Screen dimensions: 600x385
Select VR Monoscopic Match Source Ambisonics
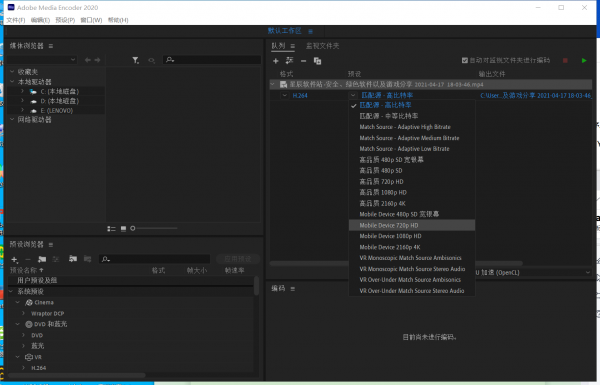pos(412,258)
